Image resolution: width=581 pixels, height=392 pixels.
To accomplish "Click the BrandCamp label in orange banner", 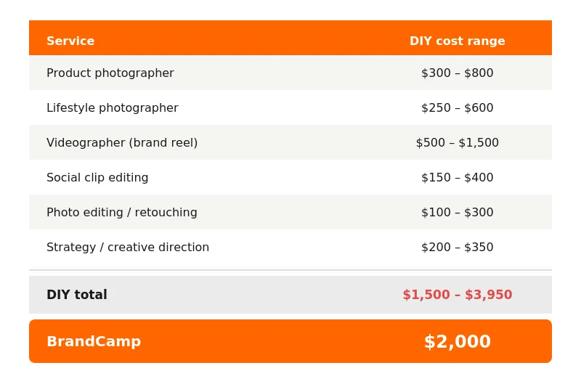I will (94, 341).
